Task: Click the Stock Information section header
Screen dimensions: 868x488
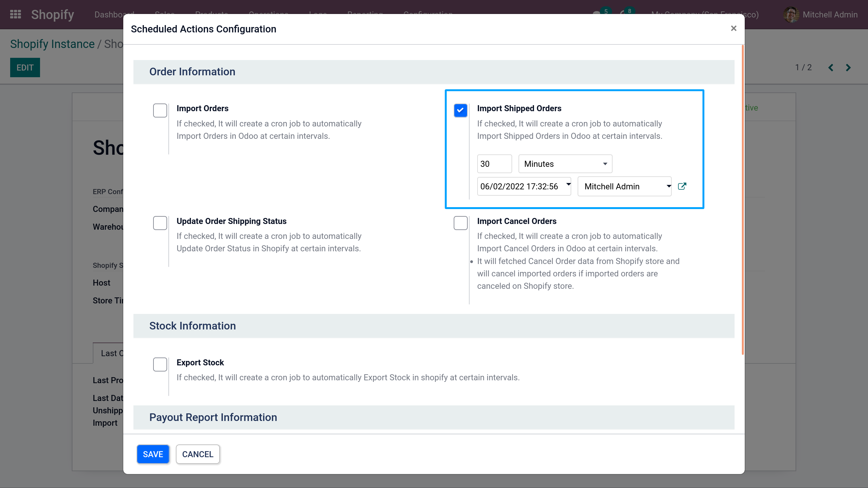Action: click(434, 326)
